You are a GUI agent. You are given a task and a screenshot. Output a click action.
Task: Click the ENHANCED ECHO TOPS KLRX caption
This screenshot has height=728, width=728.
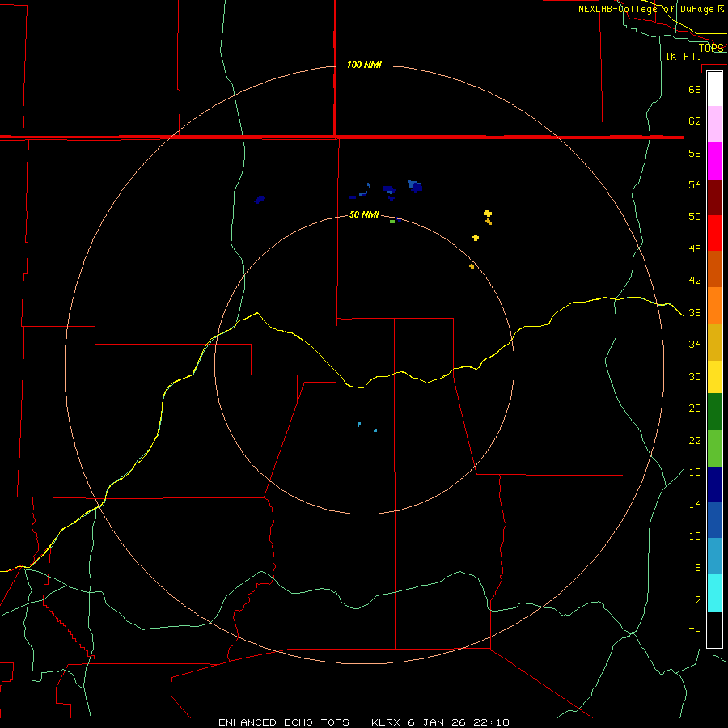click(x=364, y=722)
